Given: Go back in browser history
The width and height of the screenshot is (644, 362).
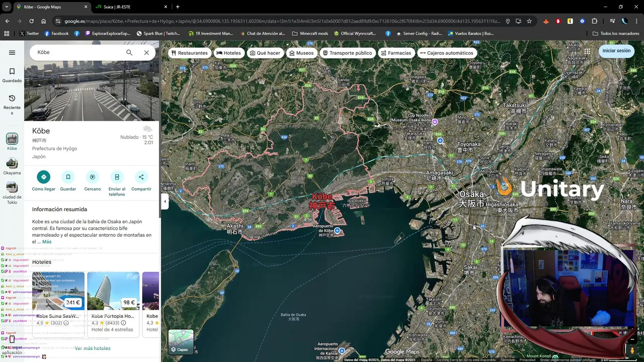Looking at the screenshot, I should tap(7, 21).
